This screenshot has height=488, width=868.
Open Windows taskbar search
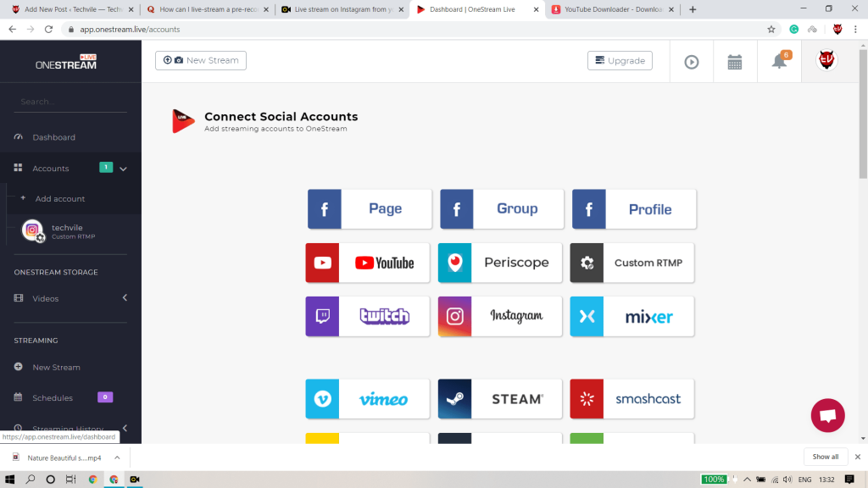(x=31, y=480)
